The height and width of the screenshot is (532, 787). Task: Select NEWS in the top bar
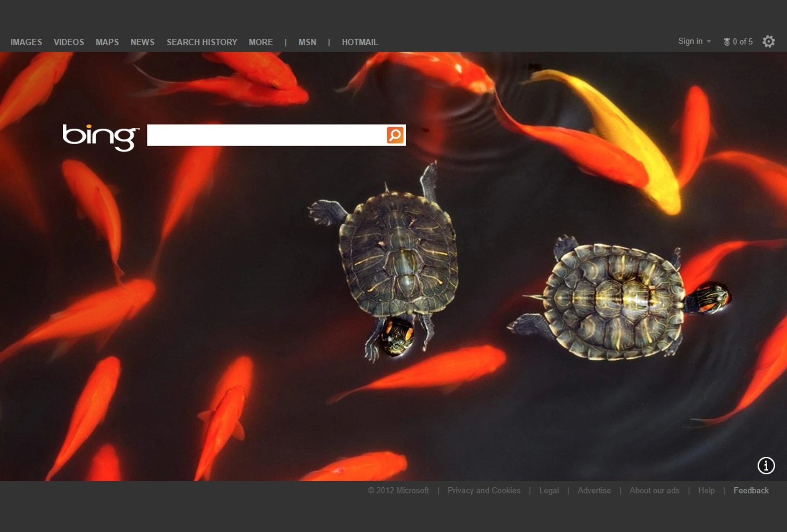pyautogui.click(x=143, y=42)
